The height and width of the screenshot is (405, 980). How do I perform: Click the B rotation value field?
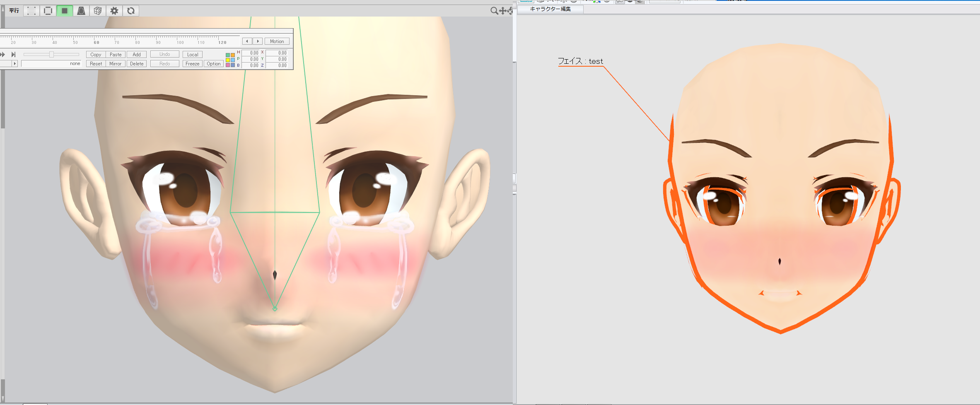(x=251, y=65)
